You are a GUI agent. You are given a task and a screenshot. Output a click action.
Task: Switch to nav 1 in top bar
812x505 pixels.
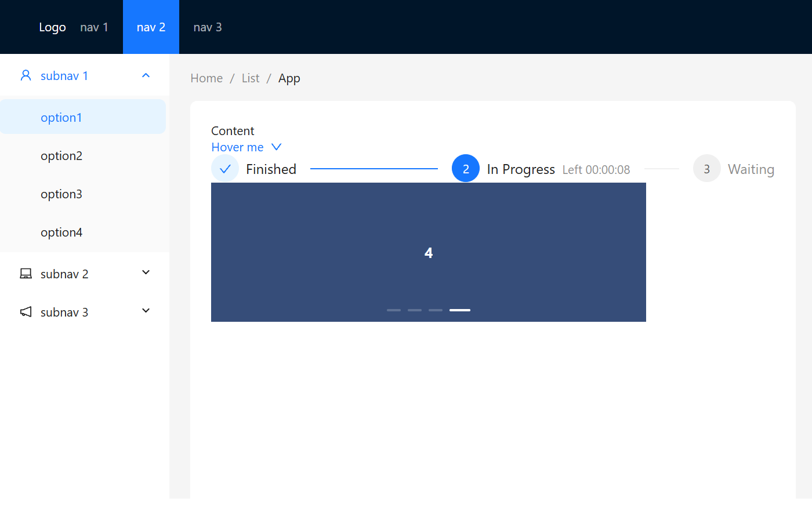(94, 27)
